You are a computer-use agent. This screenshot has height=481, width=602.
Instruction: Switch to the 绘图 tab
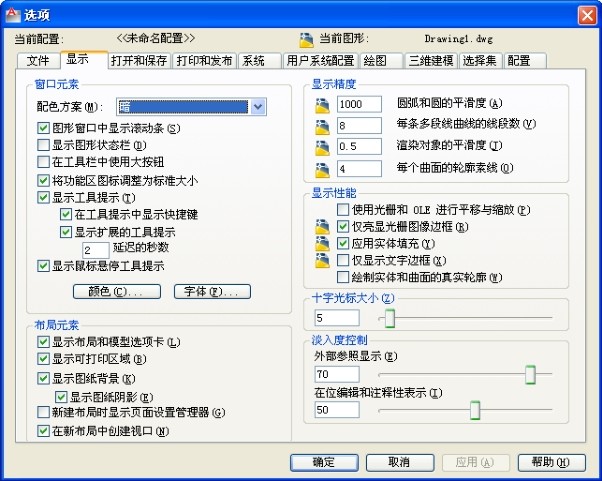coord(381,61)
